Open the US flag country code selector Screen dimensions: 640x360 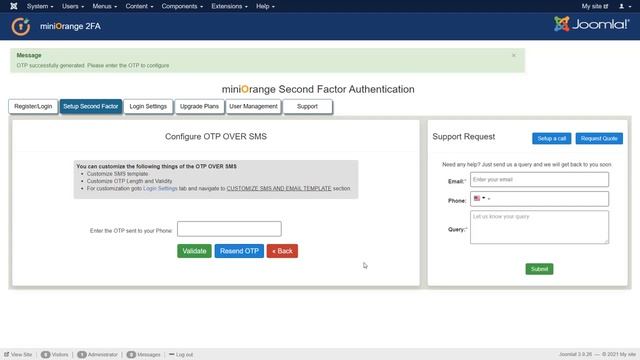pyautogui.click(x=479, y=198)
